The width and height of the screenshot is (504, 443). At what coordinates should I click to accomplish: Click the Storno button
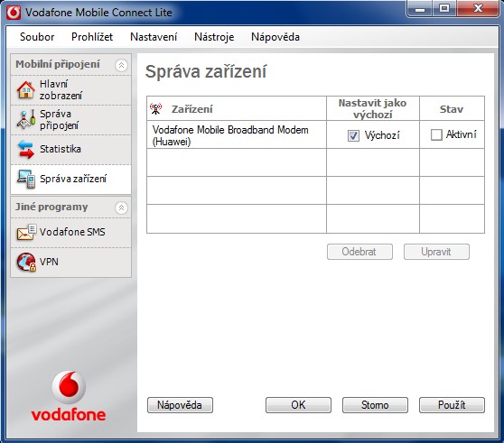point(375,405)
